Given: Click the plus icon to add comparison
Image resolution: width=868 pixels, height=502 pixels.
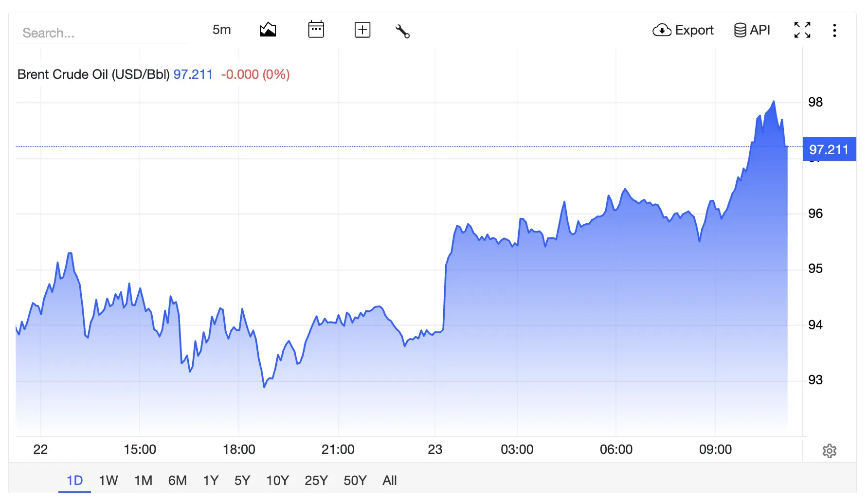Looking at the screenshot, I should click(x=362, y=30).
